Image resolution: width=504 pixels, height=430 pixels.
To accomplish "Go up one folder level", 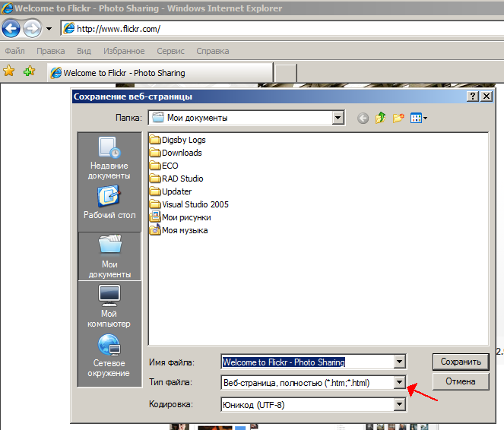I will click(x=381, y=118).
